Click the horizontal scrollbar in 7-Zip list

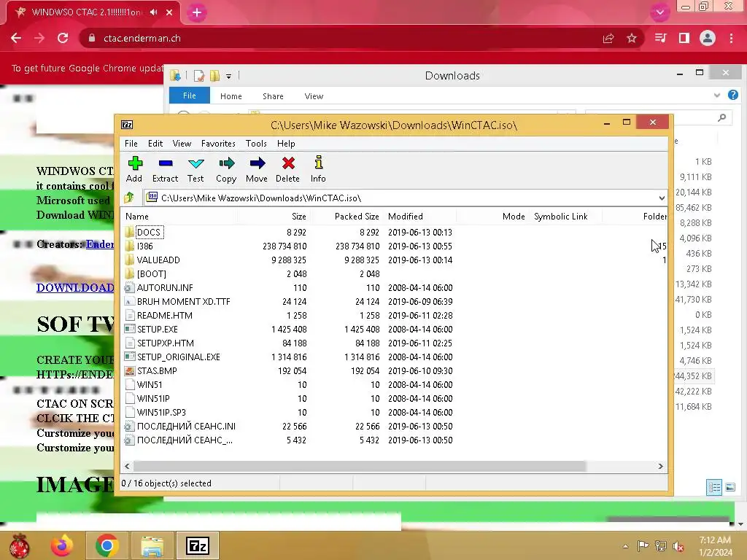[x=360, y=466]
